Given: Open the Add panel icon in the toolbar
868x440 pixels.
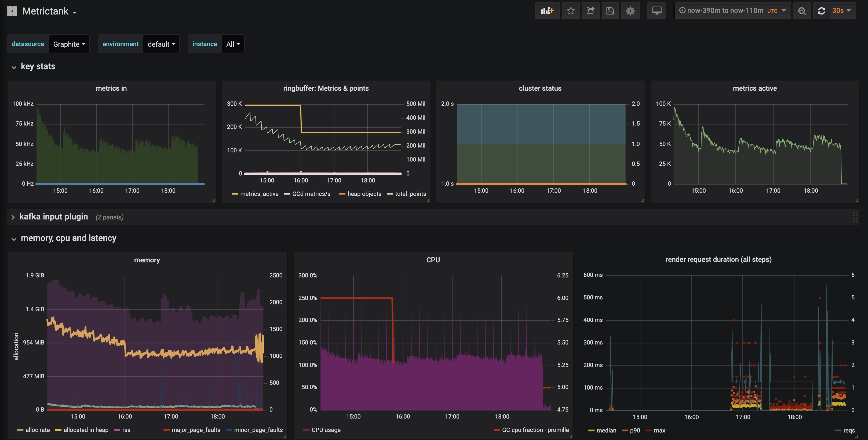Looking at the screenshot, I should click(547, 10).
